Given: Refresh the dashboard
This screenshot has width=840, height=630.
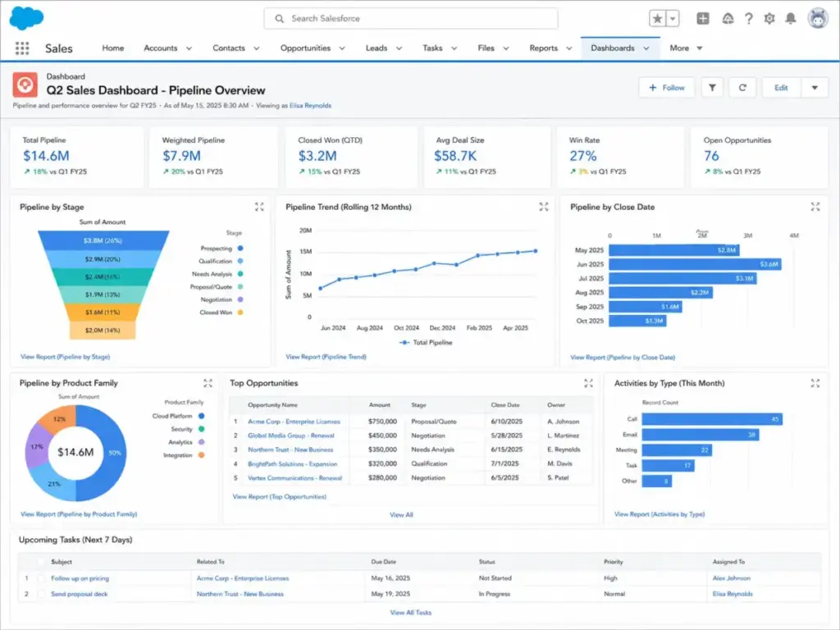Looking at the screenshot, I should click(x=742, y=87).
